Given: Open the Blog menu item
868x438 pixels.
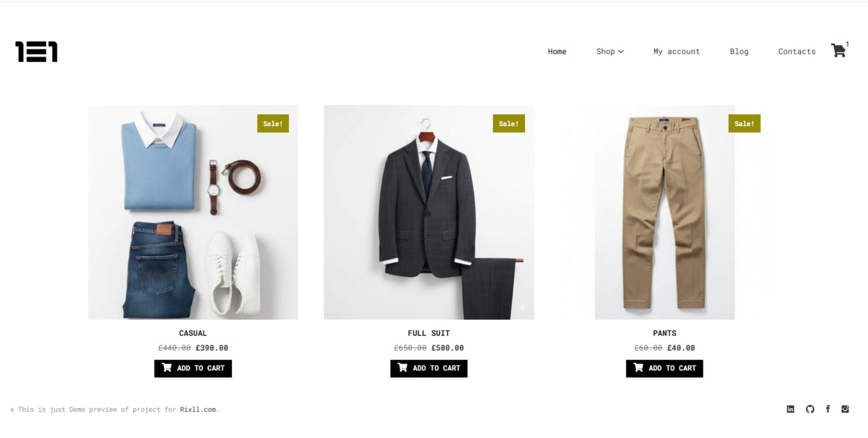Looking at the screenshot, I should pos(739,51).
